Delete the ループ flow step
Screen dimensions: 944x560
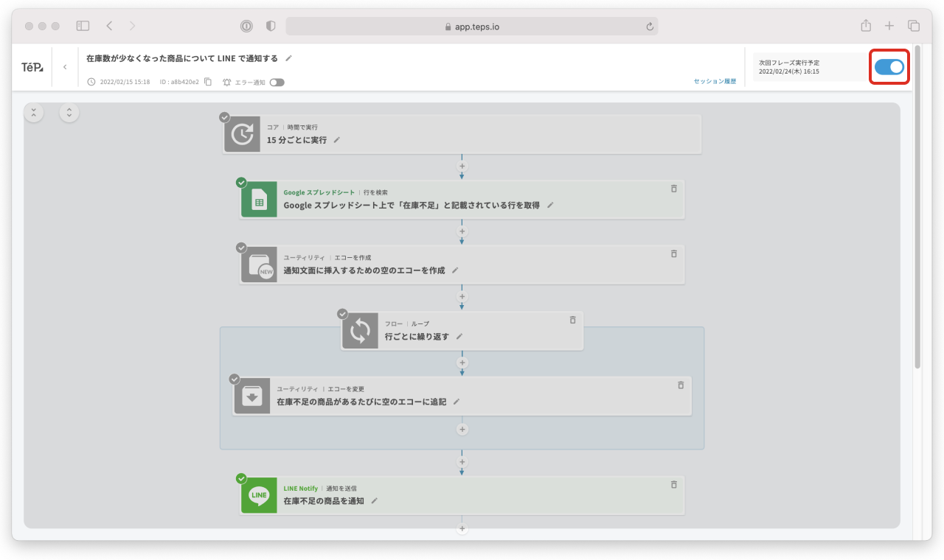(x=572, y=320)
